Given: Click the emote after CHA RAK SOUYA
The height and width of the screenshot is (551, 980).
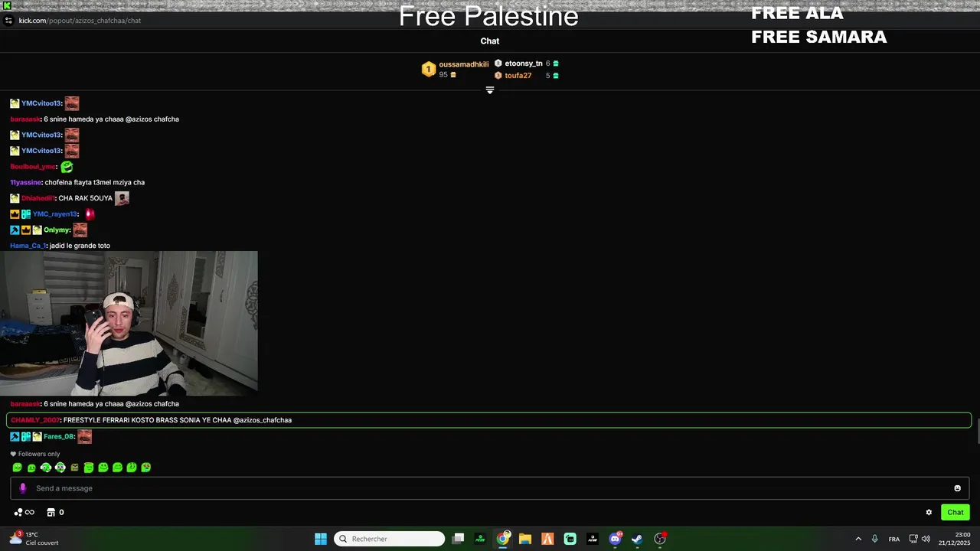Looking at the screenshot, I should coord(122,198).
